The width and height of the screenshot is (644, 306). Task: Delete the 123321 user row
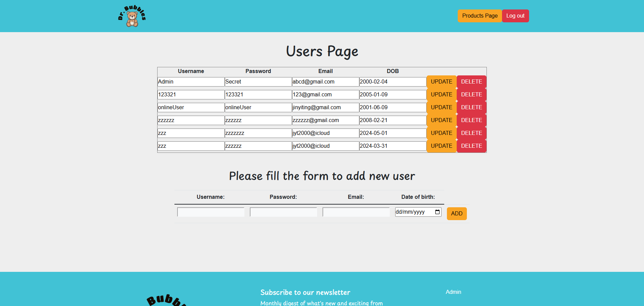(x=471, y=94)
